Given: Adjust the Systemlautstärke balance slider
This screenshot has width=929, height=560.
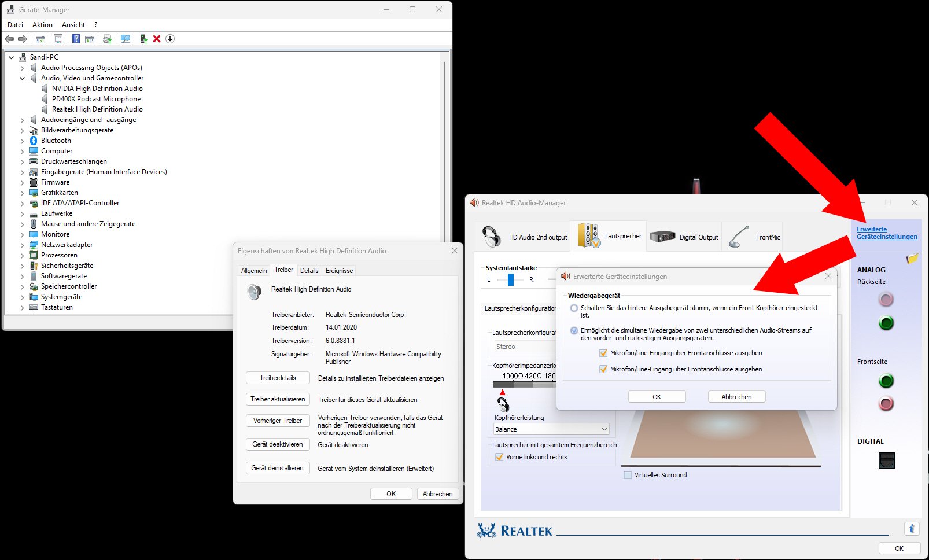Looking at the screenshot, I should (510, 279).
